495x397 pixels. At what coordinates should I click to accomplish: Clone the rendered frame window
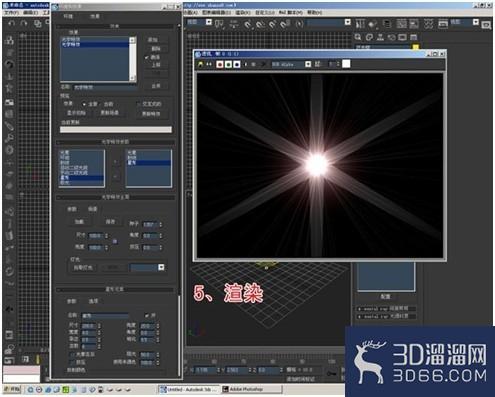point(209,64)
